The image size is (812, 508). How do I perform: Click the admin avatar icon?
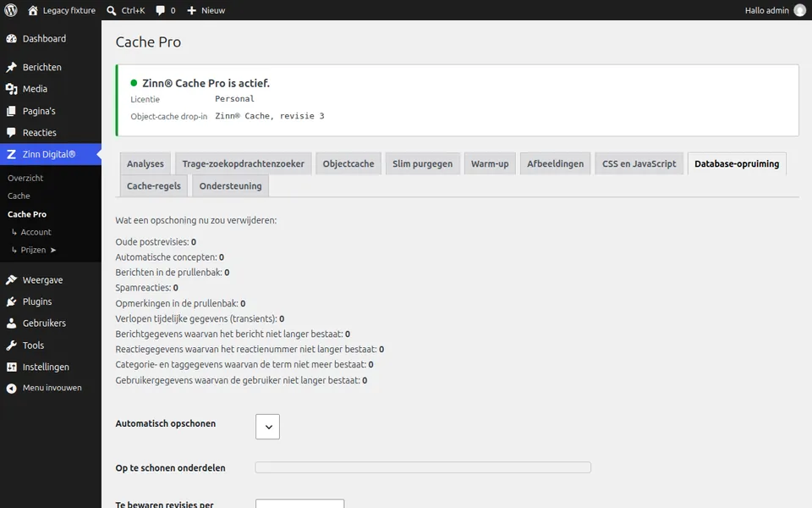point(800,10)
